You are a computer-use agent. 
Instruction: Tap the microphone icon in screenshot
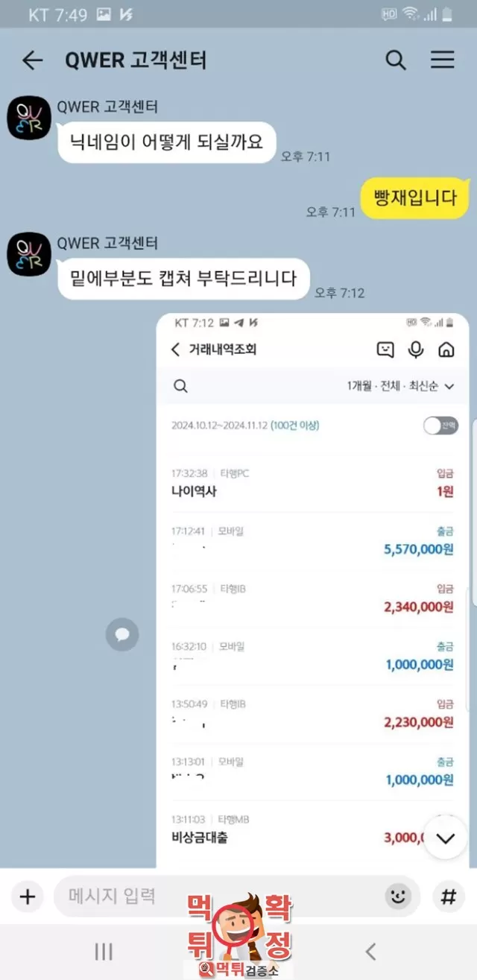click(416, 349)
